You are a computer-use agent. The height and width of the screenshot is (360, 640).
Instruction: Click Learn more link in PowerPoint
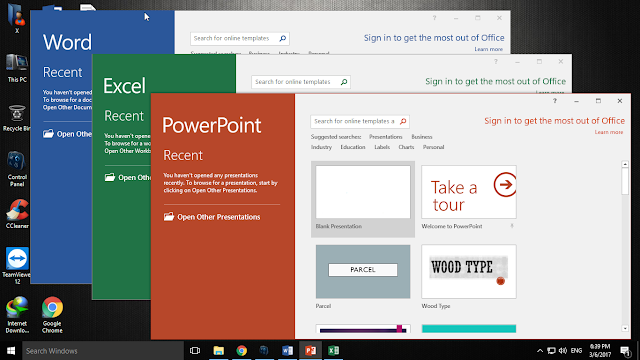[609, 132]
